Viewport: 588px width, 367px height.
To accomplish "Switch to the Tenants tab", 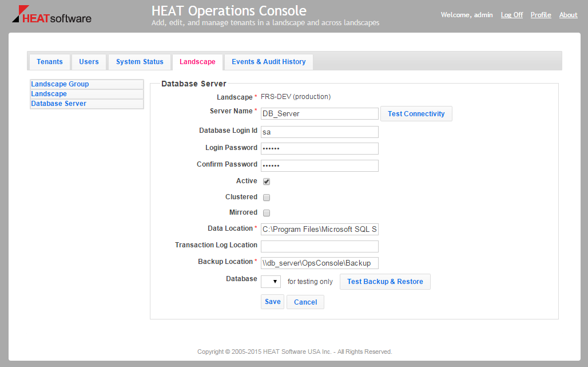I will click(50, 61).
